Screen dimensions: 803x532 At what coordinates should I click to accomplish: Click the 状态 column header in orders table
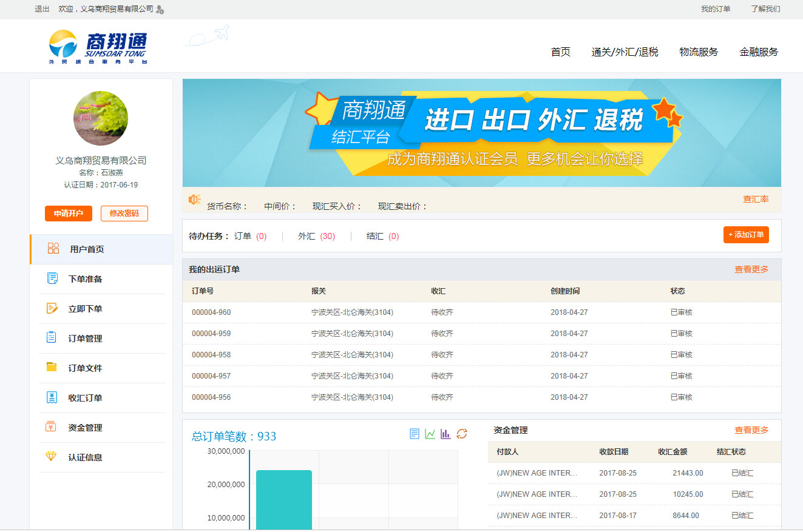coord(677,291)
